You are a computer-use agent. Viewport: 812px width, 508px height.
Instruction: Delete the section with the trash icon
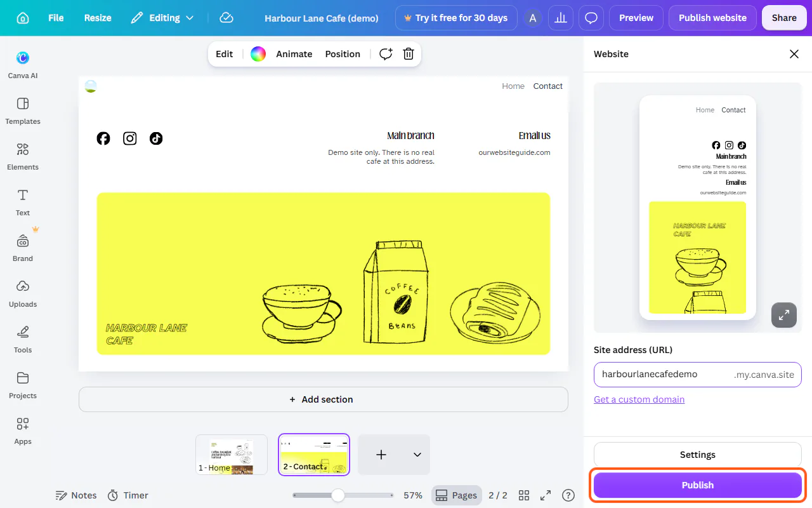[x=409, y=54]
